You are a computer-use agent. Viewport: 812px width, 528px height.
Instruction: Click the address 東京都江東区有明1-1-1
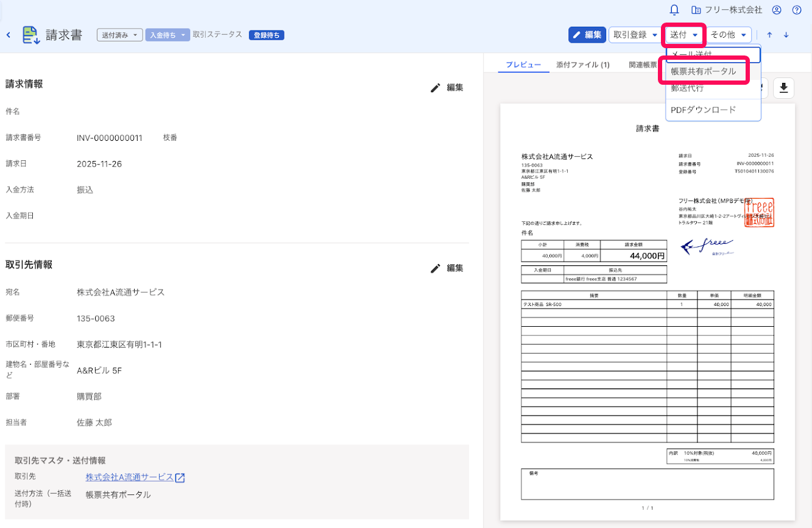click(119, 344)
